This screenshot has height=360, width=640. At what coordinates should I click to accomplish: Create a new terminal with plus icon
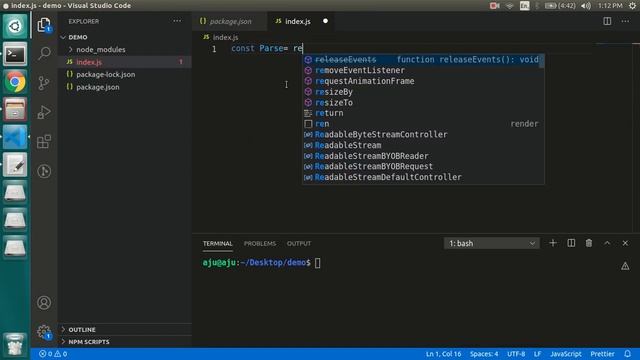(553, 243)
